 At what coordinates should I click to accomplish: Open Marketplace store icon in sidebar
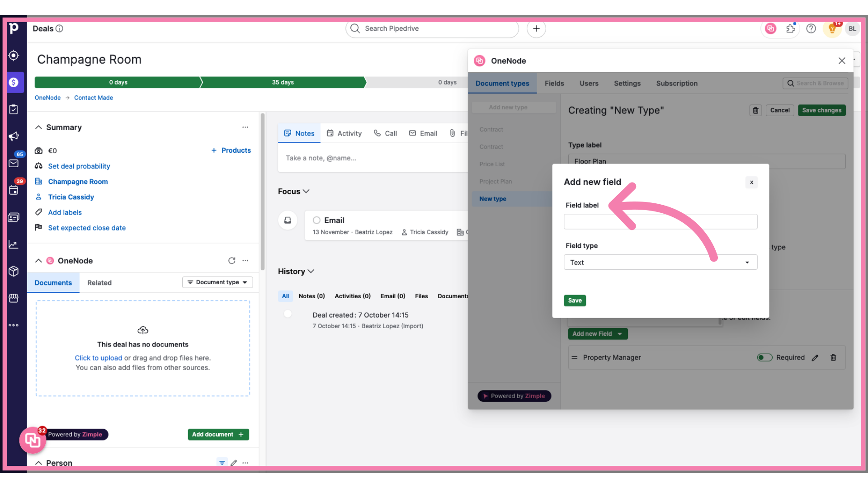(14, 298)
